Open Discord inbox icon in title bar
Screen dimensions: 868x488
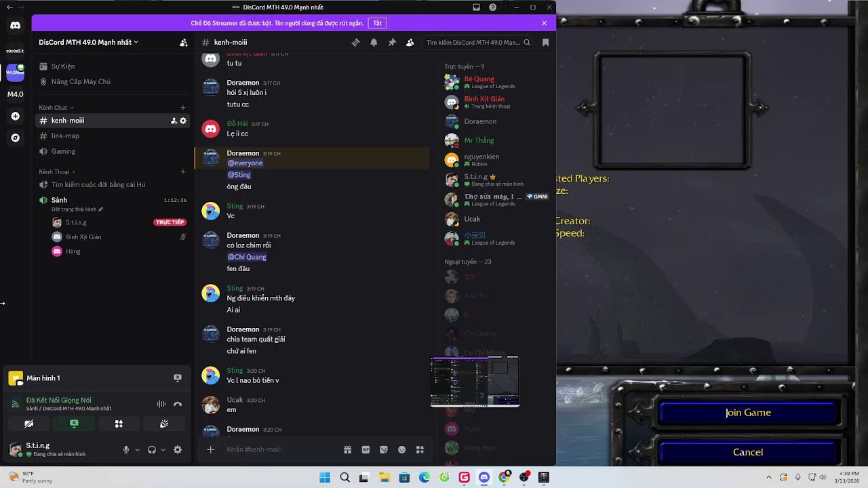pyautogui.click(x=477, y=7)
